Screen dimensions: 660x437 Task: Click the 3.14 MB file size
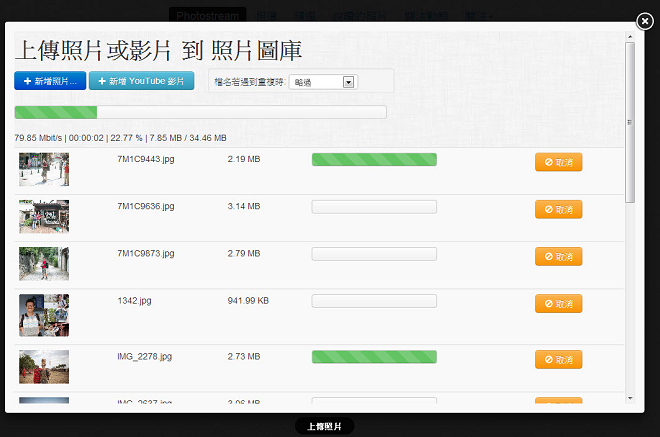pos(244,206)
